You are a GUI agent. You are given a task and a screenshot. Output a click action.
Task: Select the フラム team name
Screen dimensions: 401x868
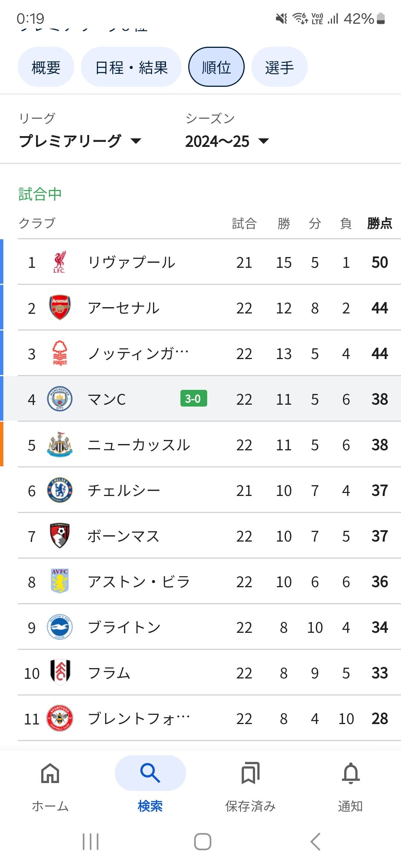tap(109, 673)
